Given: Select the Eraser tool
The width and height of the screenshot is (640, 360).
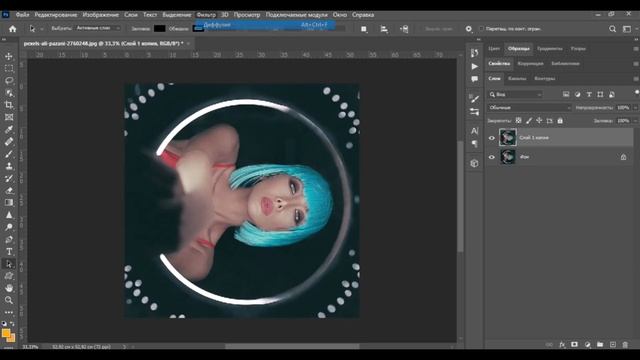Looking at the screenshot, I should tap(9, 191).
